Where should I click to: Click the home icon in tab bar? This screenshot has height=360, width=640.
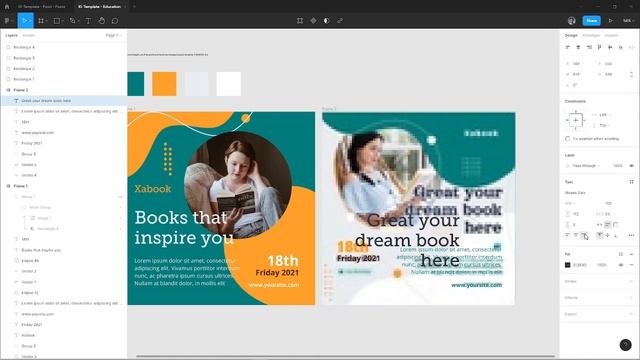[x=7, y=7]
